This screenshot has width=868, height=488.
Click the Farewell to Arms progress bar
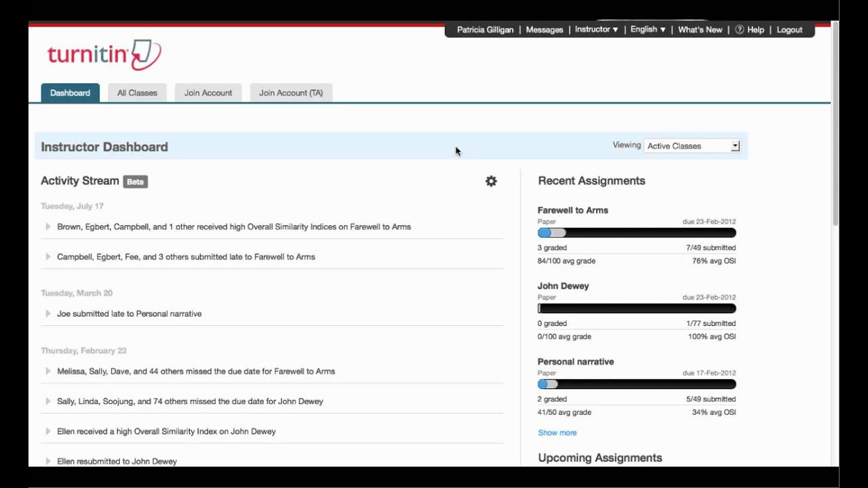click(637, 232)
